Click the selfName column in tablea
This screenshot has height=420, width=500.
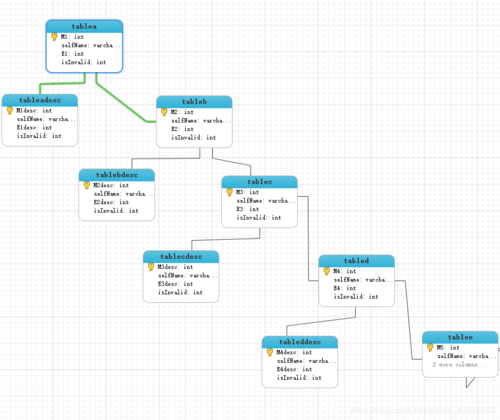[91, 45]
